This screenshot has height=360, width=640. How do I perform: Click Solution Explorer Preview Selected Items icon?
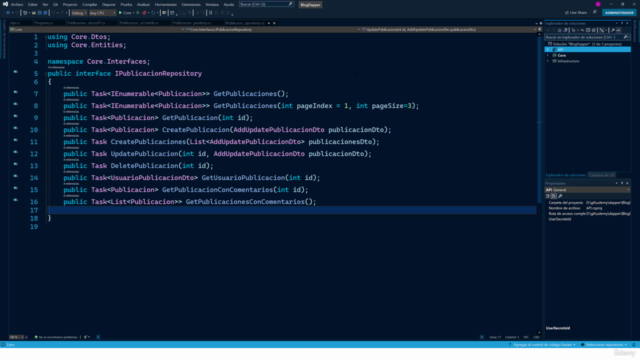pyautogui.click(x=618, y=30)
